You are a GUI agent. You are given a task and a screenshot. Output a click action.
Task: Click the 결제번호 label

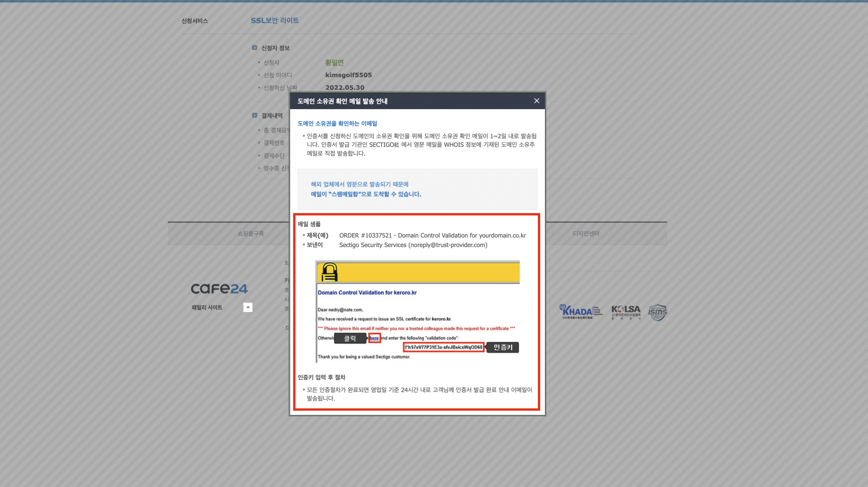[274, 143]
